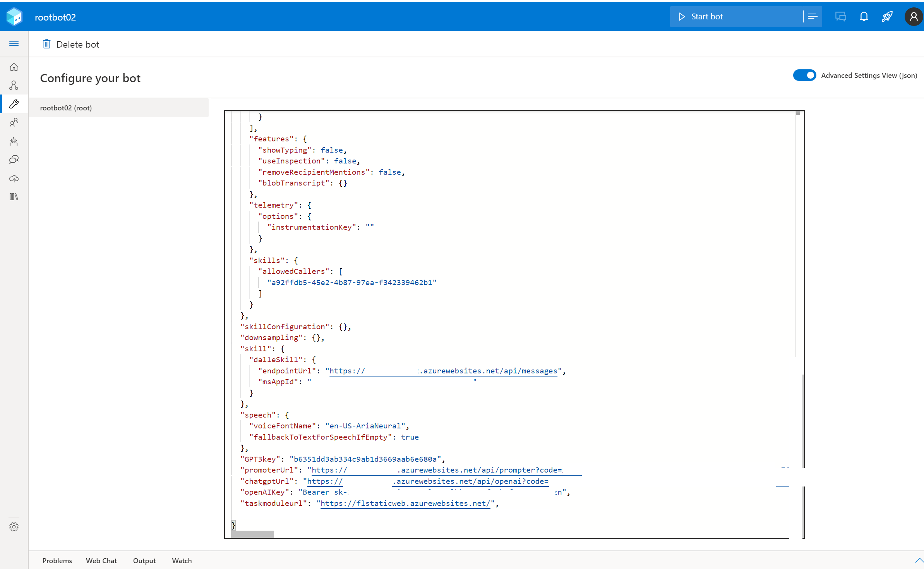The width and height of the screenshot is (924, 569).
Task: Open Composer settings gear icon
Action: (14, 527)
